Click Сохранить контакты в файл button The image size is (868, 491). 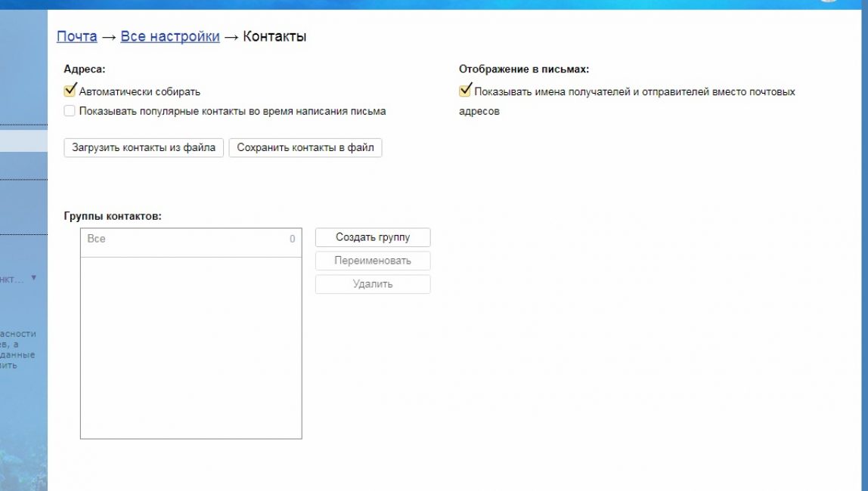305,147
